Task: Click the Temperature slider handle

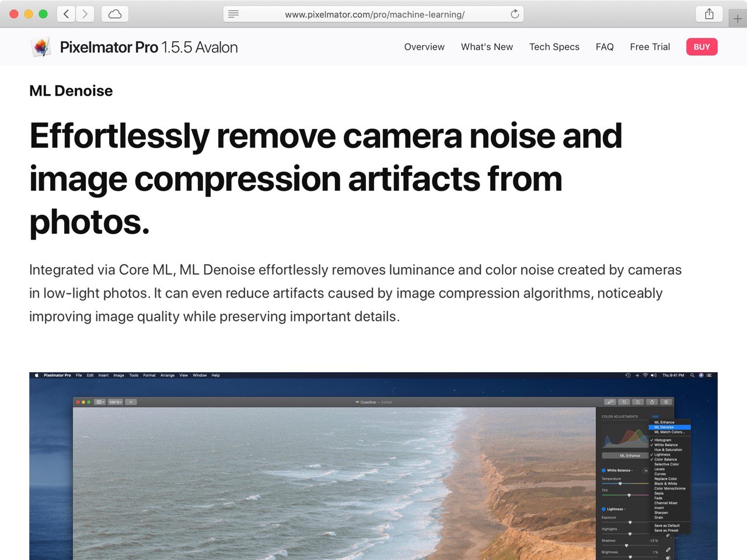Action: point(620,484)
